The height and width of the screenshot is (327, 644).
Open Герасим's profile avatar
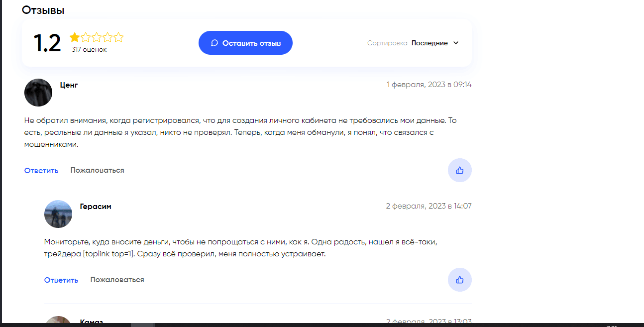(x=58, y=214)
